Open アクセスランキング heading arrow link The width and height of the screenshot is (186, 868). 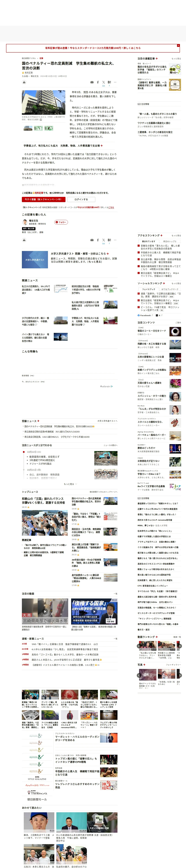150,236
